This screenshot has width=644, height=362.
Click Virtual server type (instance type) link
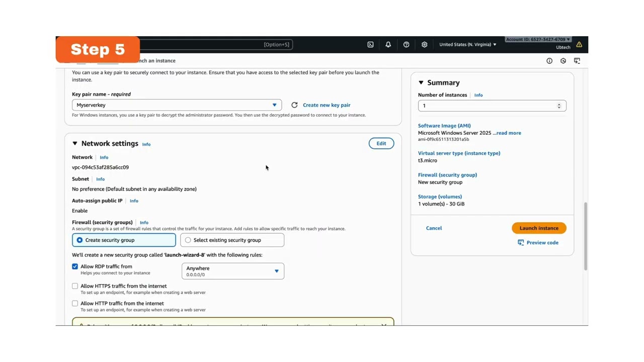[459, 153]
